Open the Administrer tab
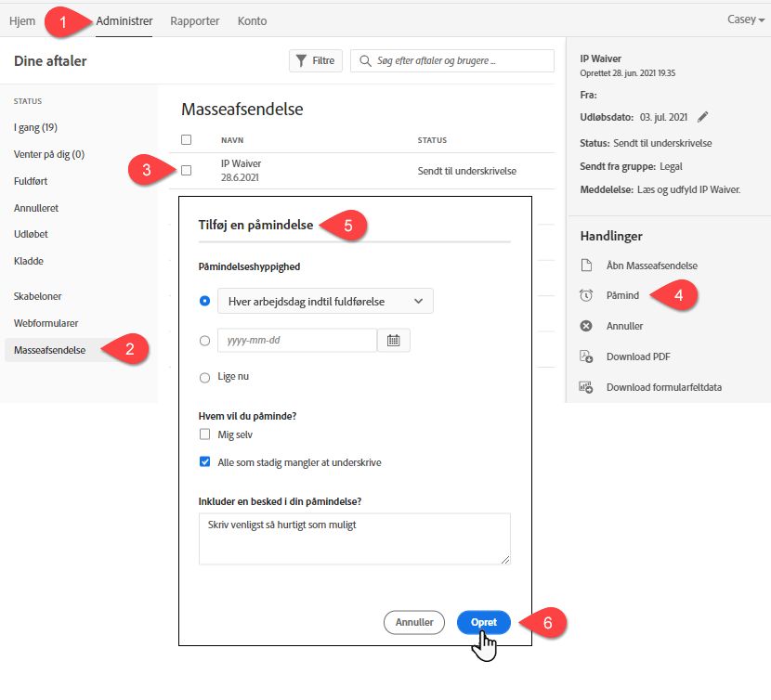This screenshot has height=700, width=771. (124, 20)
